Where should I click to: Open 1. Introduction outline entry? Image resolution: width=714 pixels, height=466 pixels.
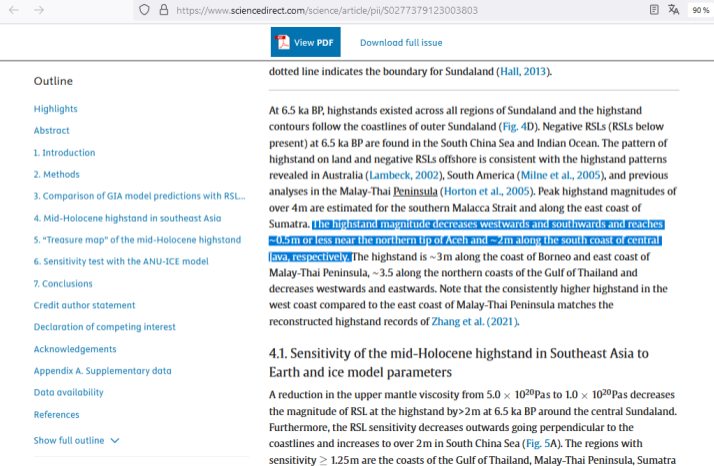pos(64,153)
